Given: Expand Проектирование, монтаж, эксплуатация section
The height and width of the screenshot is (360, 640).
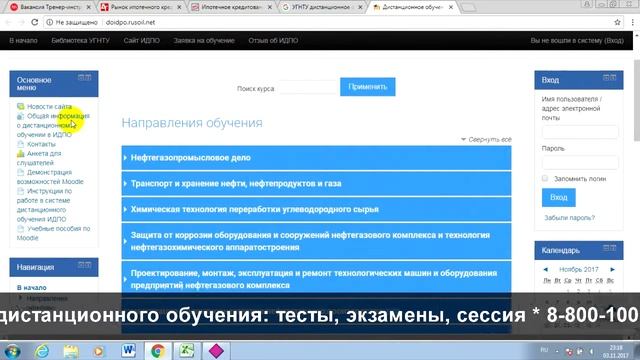Looking at the screenshot, I should [x=316, y=279].
